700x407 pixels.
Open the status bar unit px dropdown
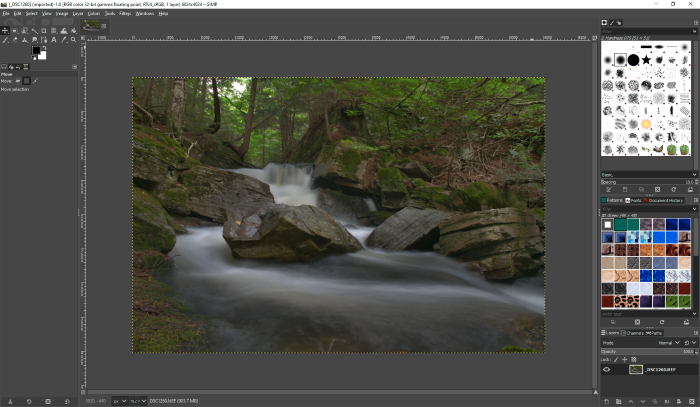pyautogui.click(x=119, y=401)
